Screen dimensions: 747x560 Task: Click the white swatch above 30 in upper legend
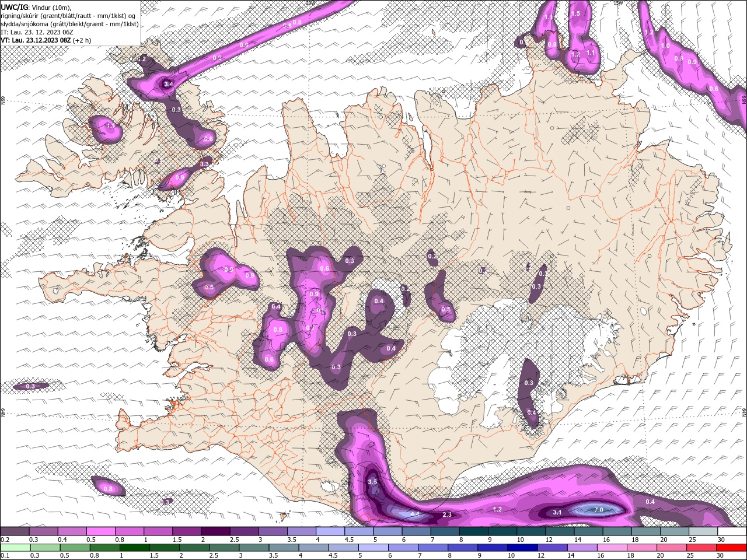[x=732, y=531]
